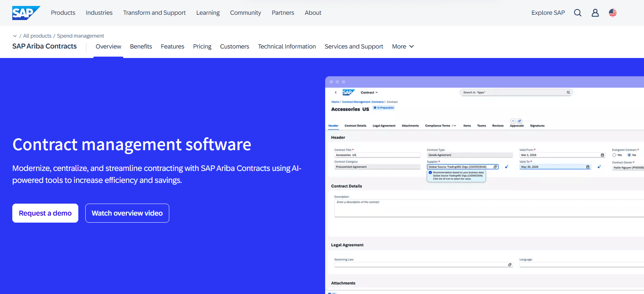Click the Home breadcrumb in the app preview
The image size is (644, 294).
tap(335, 102)
